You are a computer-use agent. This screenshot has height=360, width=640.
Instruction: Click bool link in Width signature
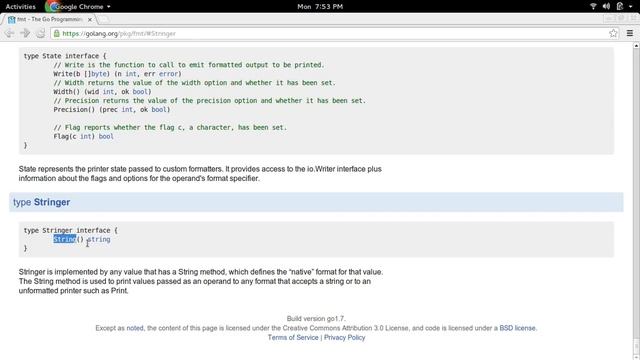[x=140, y=92]
